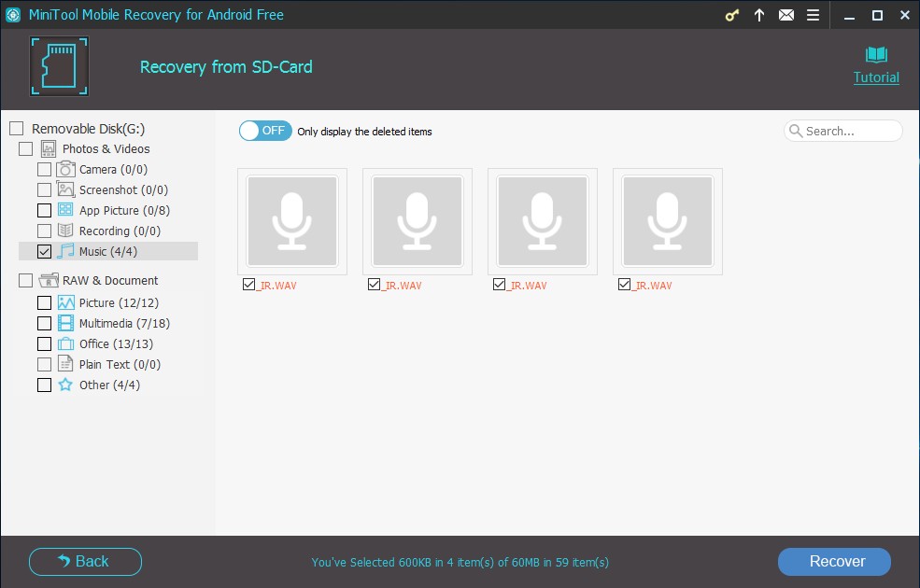Click the key registration icon in title bar

pos(731,15)
